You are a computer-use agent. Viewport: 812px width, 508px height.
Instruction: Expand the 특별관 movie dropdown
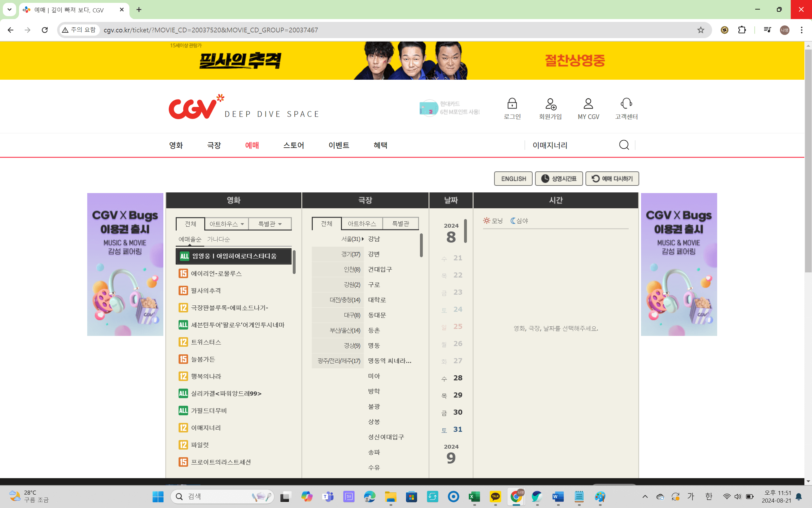click(270, 224)
